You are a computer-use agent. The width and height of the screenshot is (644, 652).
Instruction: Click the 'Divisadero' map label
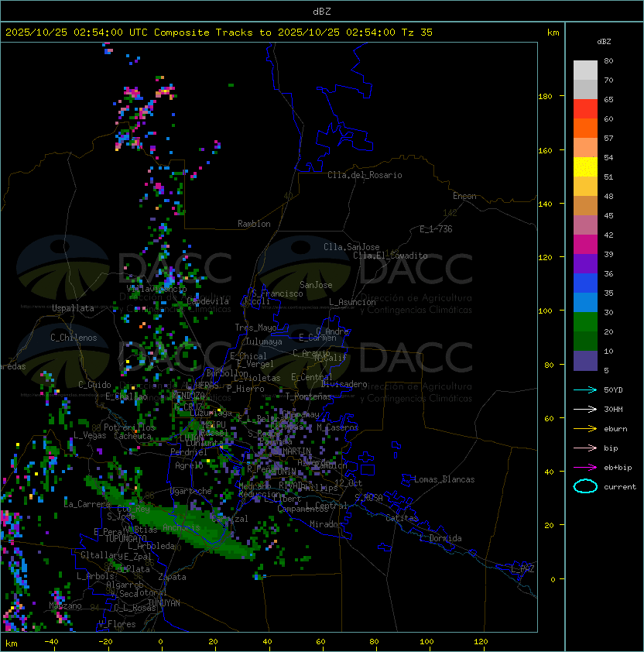point(344,384)
